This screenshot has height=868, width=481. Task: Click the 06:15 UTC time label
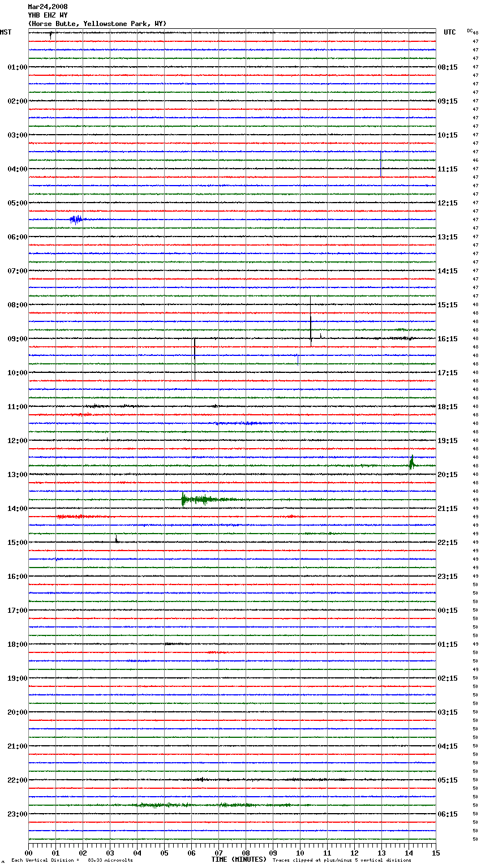448,814
